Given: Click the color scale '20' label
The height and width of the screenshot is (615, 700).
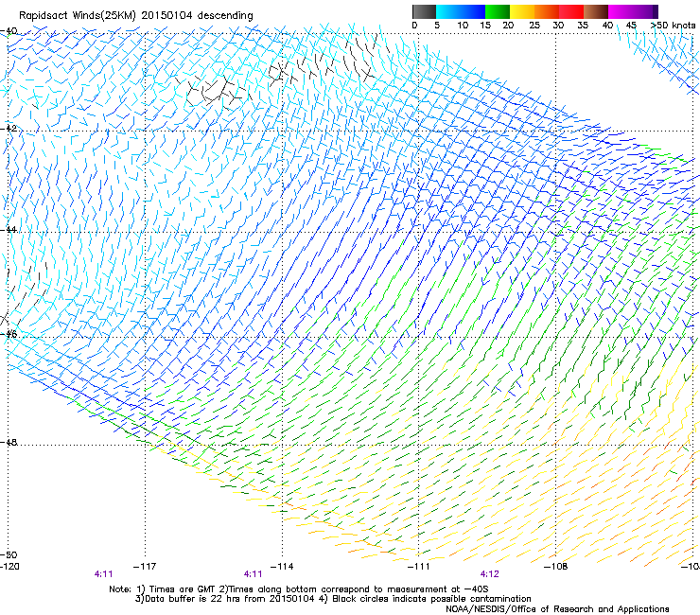Looking at the screenshot, I should 508,26.
